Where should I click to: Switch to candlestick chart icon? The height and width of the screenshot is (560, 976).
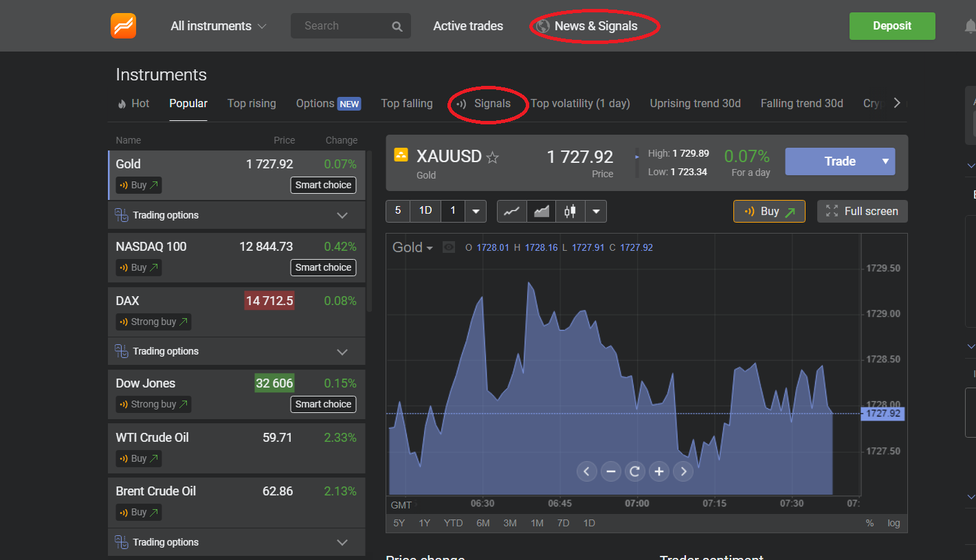click(x=570, y=212)
